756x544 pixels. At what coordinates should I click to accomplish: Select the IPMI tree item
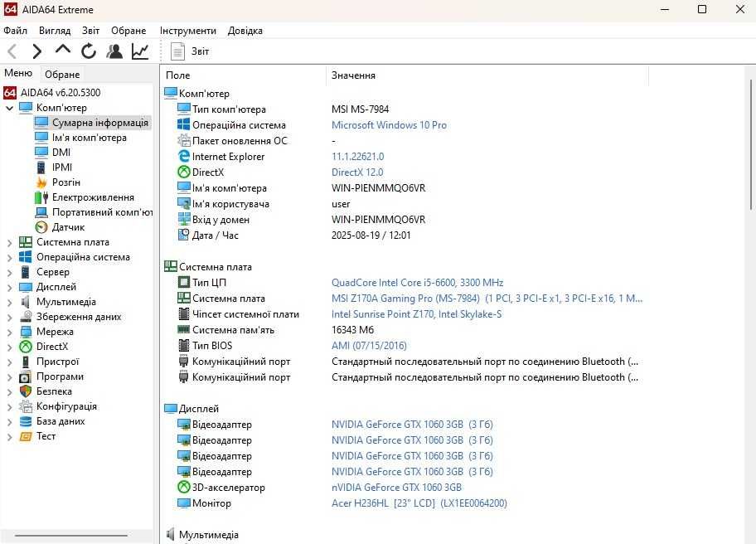tap(54, 168)
